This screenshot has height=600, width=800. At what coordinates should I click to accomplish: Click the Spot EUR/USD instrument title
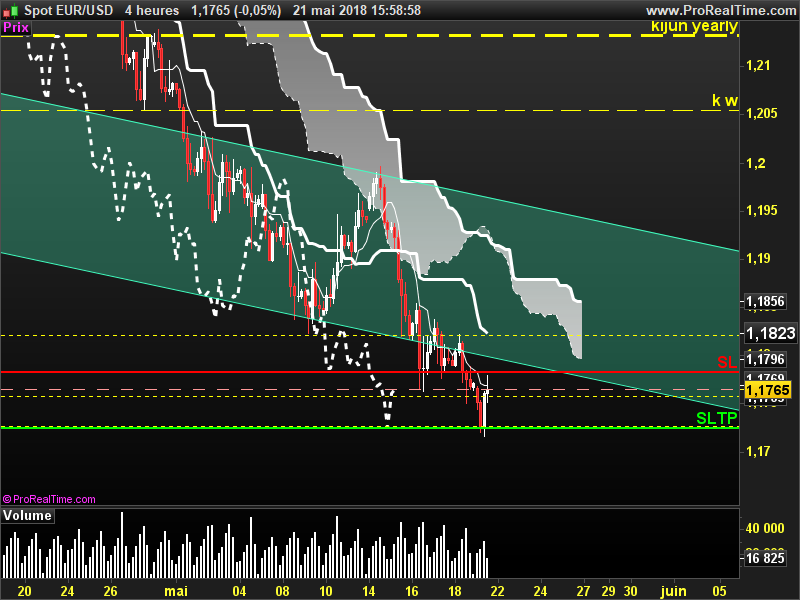coord(68,10)
